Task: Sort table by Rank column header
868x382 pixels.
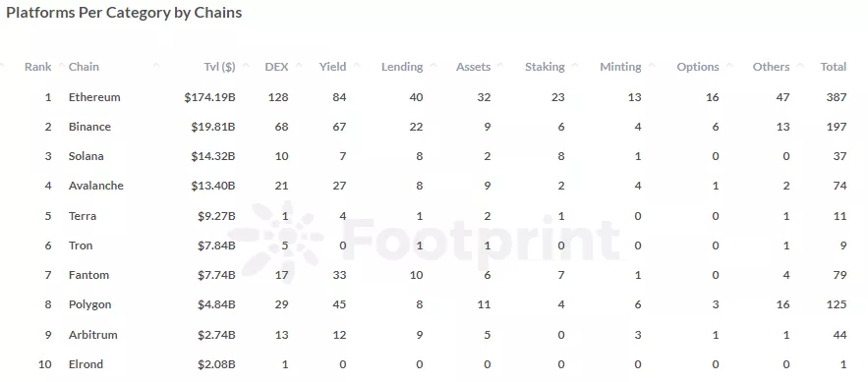Action: pos(37,67)
